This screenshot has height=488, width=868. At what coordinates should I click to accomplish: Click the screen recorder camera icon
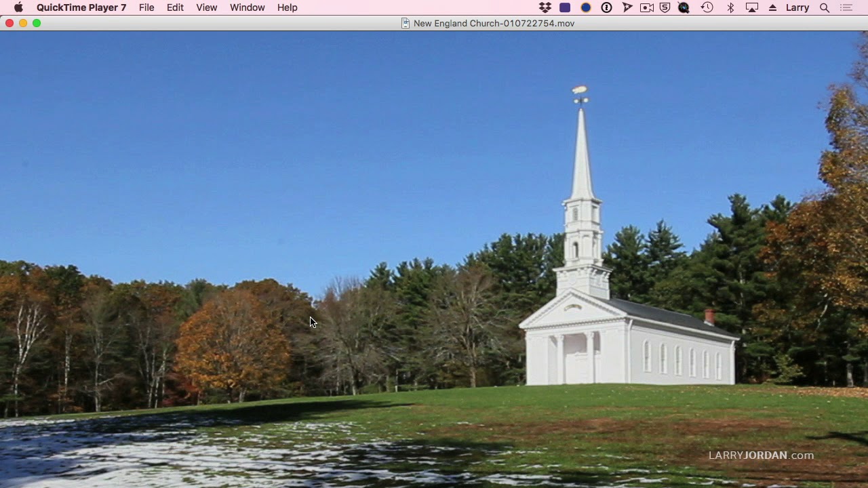click(647, 7)
